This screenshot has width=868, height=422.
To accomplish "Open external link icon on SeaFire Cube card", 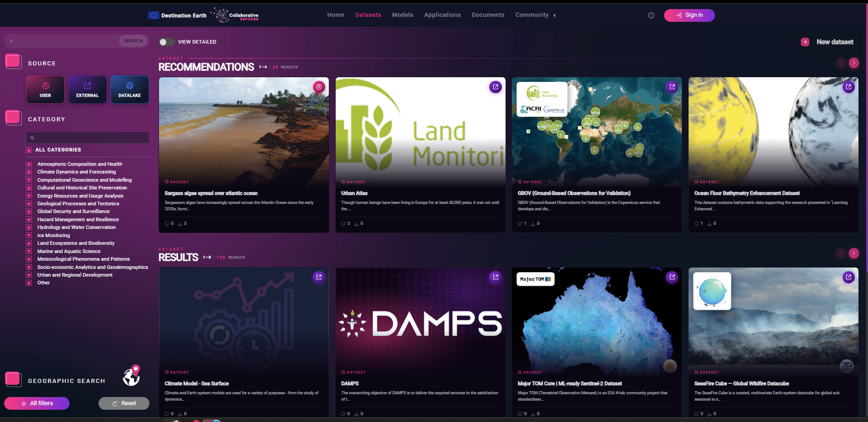I will [x=848, y=277].
